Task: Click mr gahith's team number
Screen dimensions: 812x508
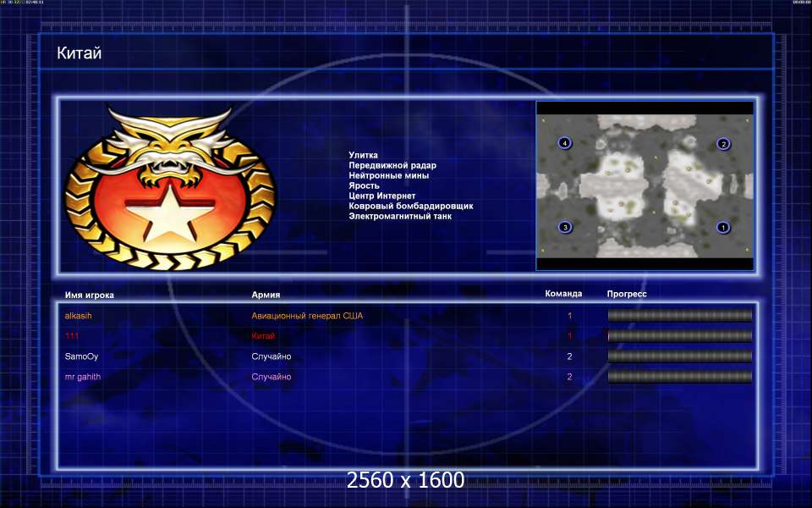Action: [x=569, y=377]
